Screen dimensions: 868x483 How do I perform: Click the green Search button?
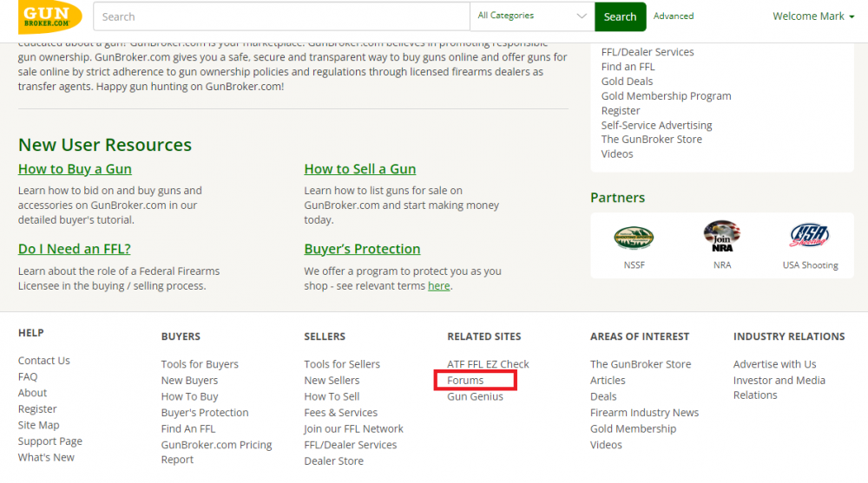tap(620, 16)
